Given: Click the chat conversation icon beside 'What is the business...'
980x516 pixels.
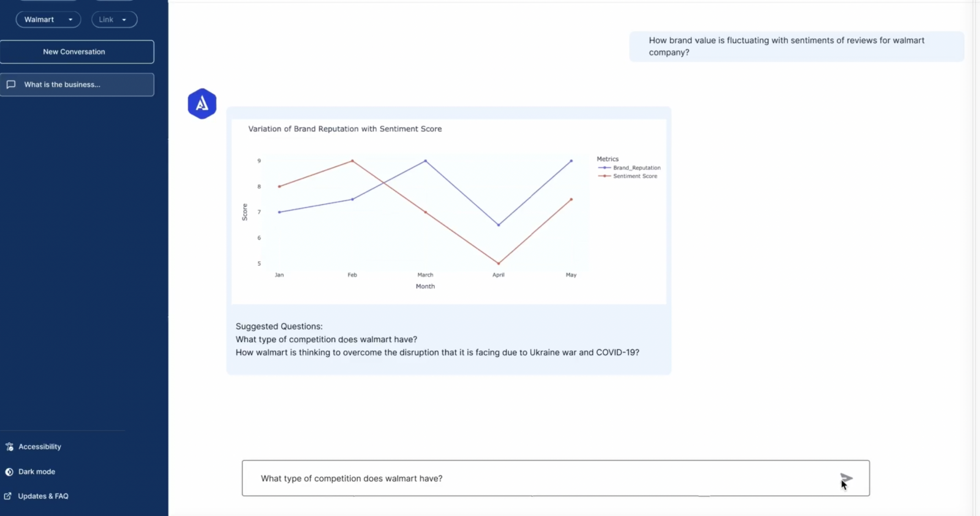Looking at the screenshot, I should click(x=12, y=84).
